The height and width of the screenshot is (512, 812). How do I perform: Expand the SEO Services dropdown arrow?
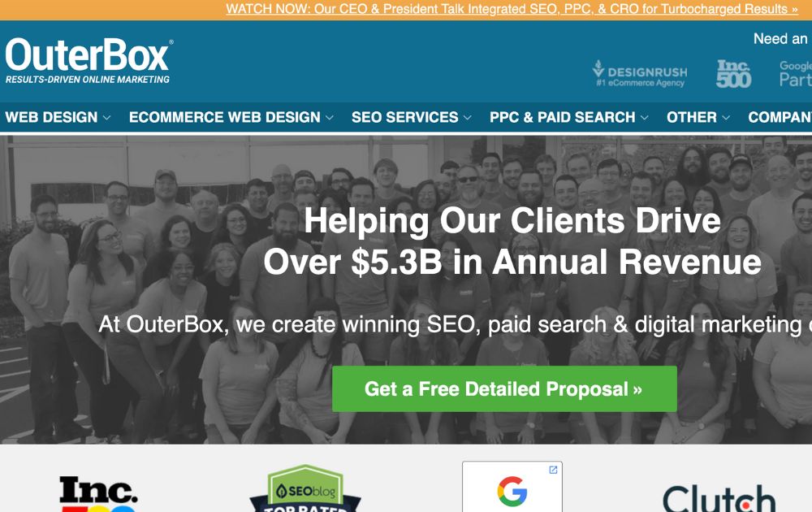click(467, 118)
